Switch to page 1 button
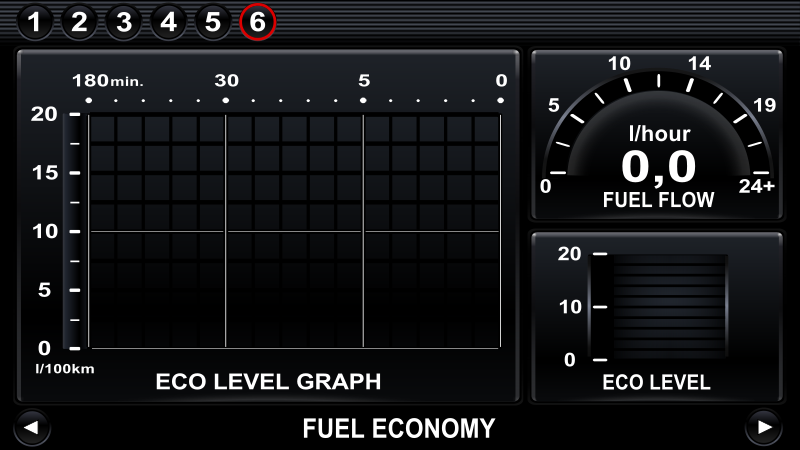This screenshot has height=450, width=800. point(34,22)
